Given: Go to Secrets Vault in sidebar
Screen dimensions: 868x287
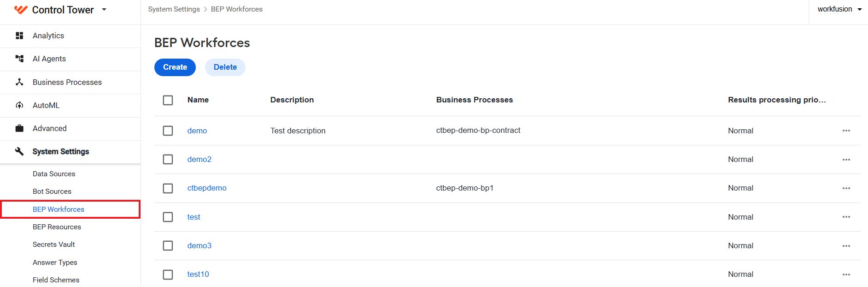Looking at the screenshot, I should pos(54,245).
